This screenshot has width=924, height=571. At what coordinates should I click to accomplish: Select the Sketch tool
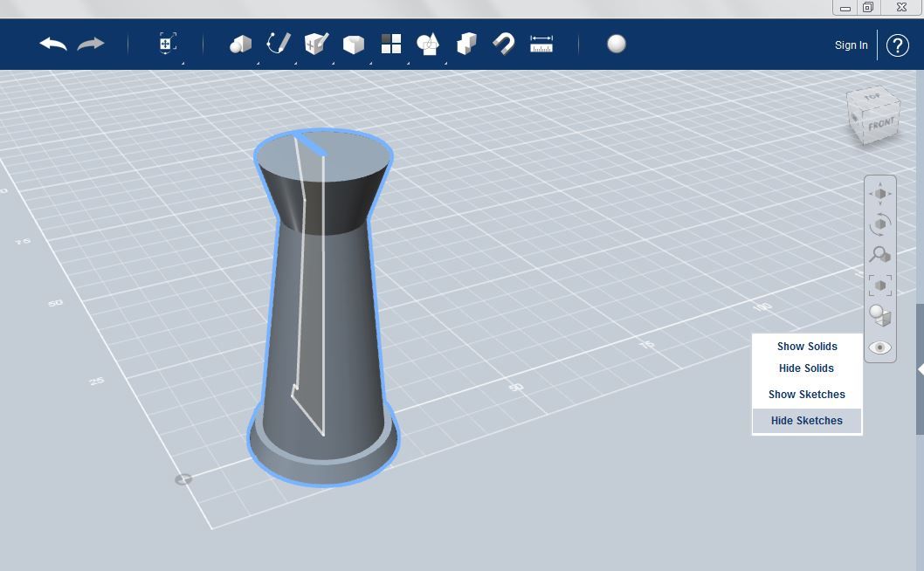[x=278, y=43]
